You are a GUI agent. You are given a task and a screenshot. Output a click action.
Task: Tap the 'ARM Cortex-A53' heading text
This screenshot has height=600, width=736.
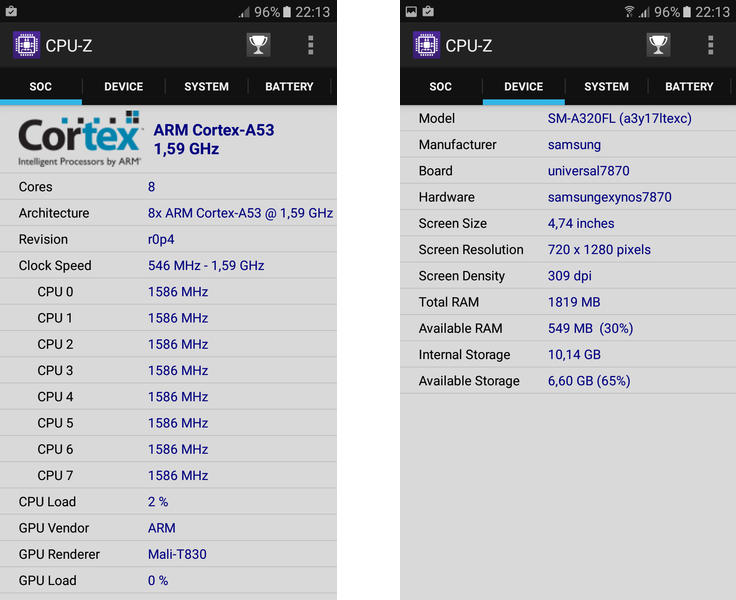pos(214,130)
